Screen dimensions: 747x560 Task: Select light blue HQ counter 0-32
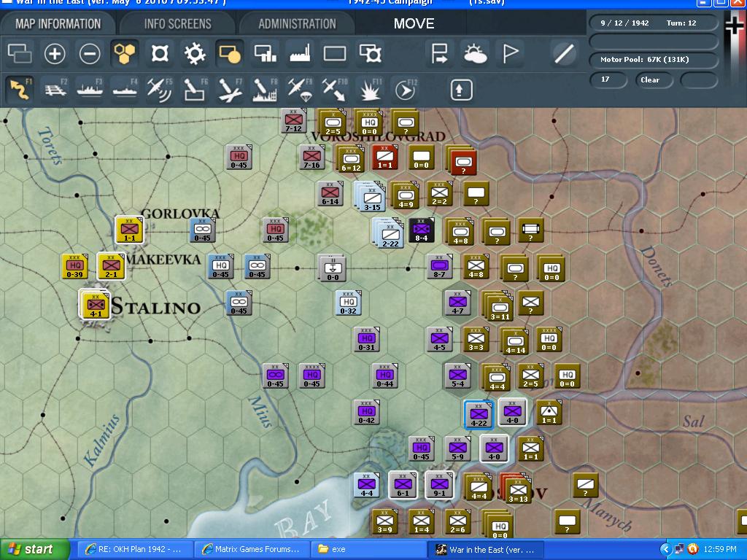pos(348,303)
